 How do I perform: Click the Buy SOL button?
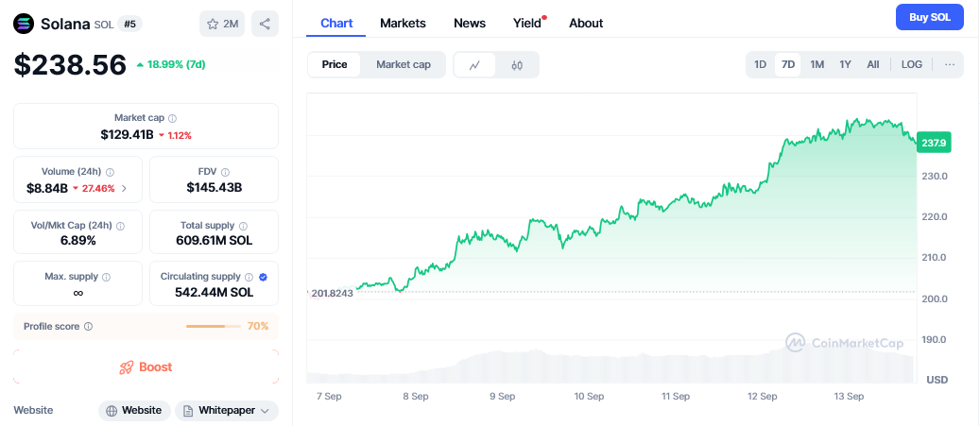929,17
